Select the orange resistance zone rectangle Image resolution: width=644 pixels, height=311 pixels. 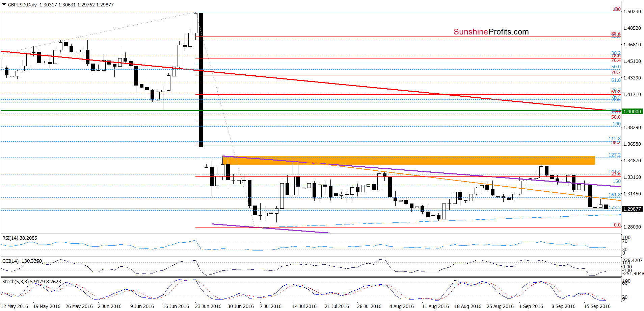408,160
